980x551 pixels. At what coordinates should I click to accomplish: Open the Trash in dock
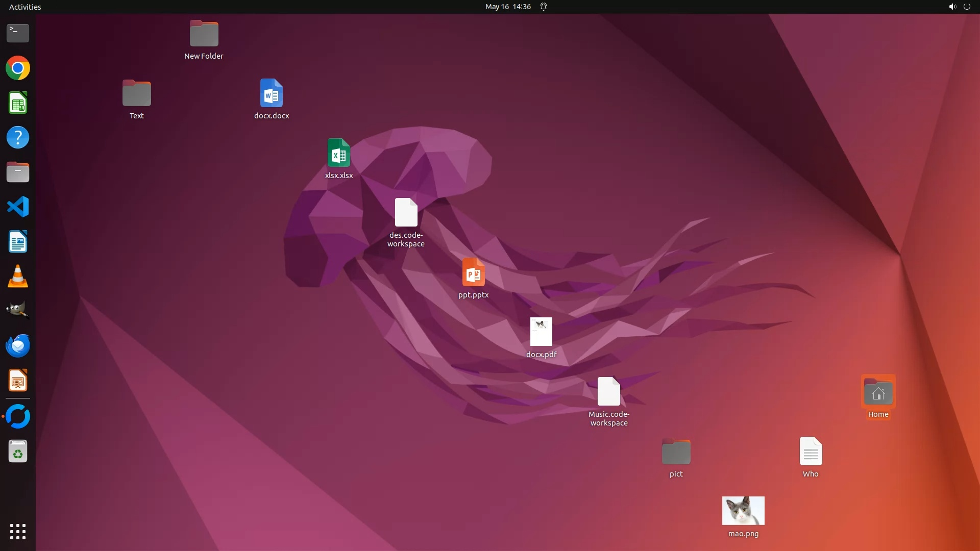(18, 452)
